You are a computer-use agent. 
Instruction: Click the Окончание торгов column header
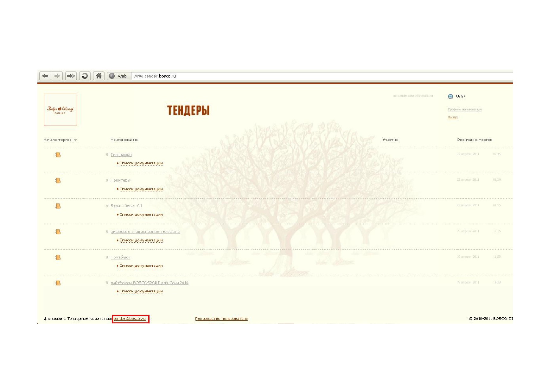tap(474, 140)
